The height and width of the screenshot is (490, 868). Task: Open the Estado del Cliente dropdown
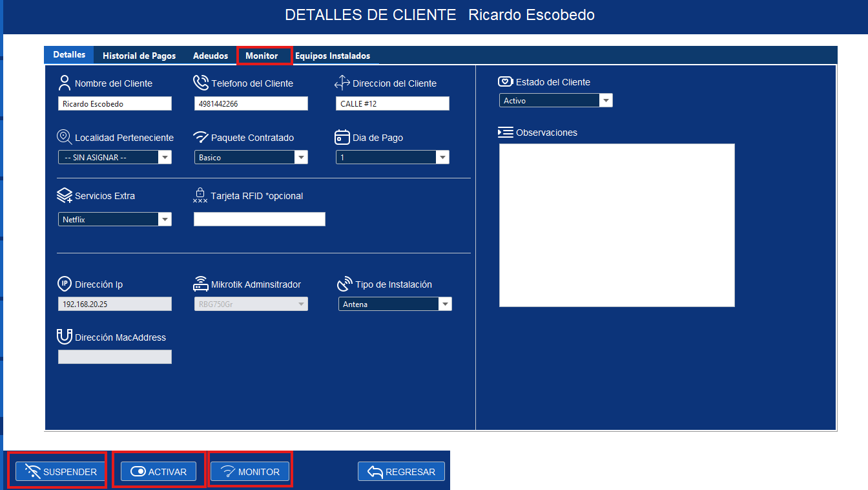606,100
